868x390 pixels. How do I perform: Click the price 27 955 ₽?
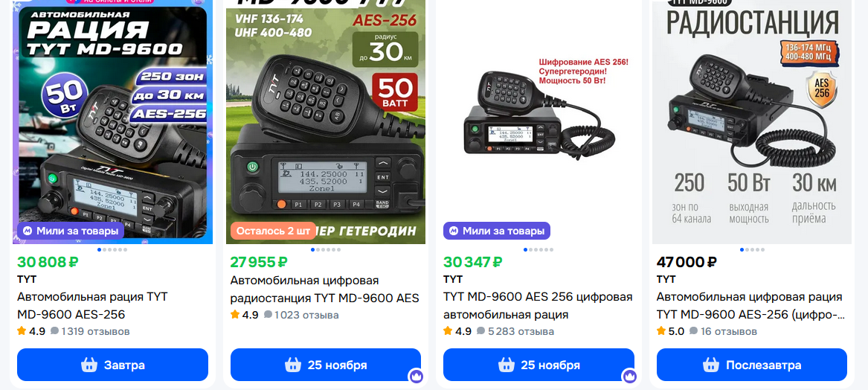259,261
